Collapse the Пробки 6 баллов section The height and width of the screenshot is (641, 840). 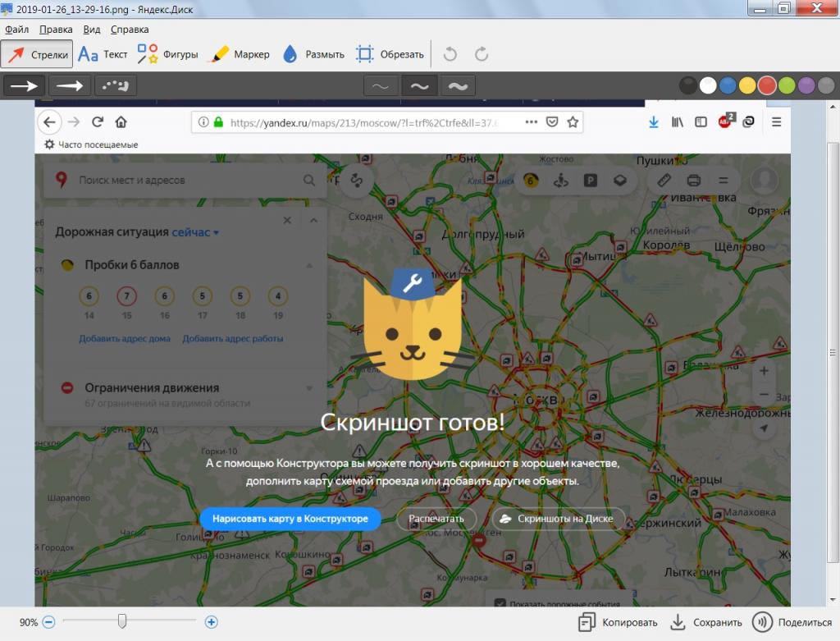point(309,265)
